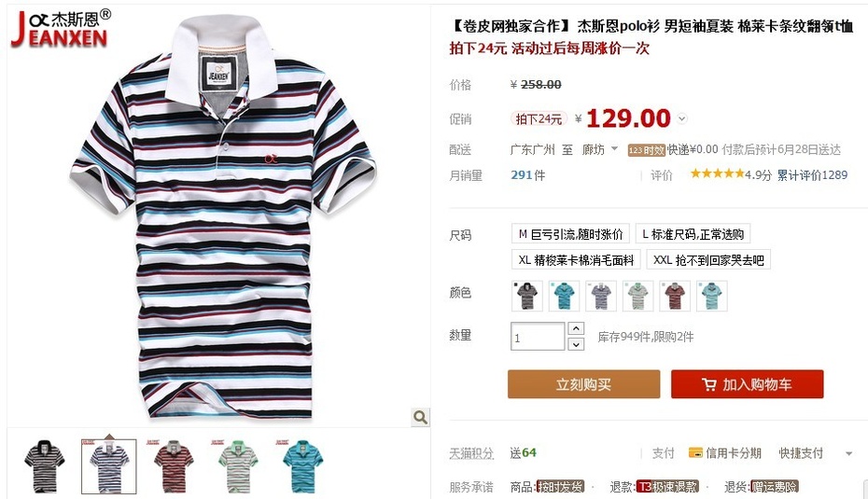The image size is (868, 499).
Task: Click the quantity input field
Action: (x=538, y=337)
